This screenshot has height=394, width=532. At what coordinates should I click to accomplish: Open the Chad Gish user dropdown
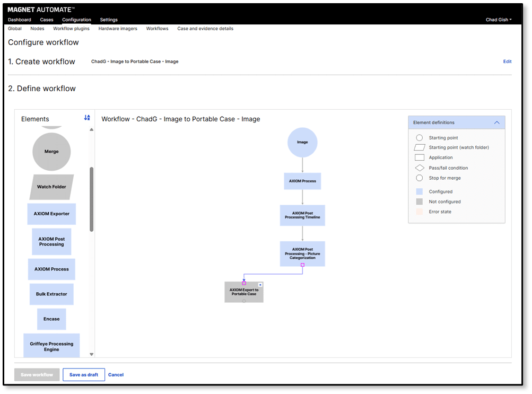[x=499, y=20]
